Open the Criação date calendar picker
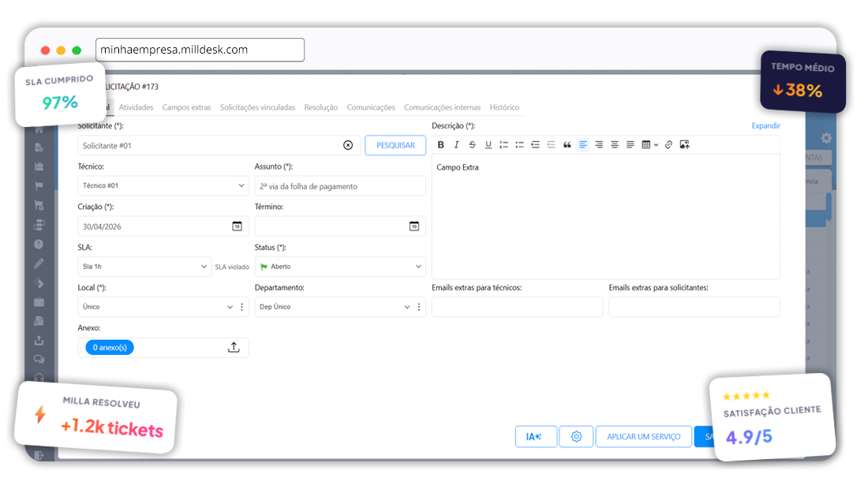 click(237, 226)
